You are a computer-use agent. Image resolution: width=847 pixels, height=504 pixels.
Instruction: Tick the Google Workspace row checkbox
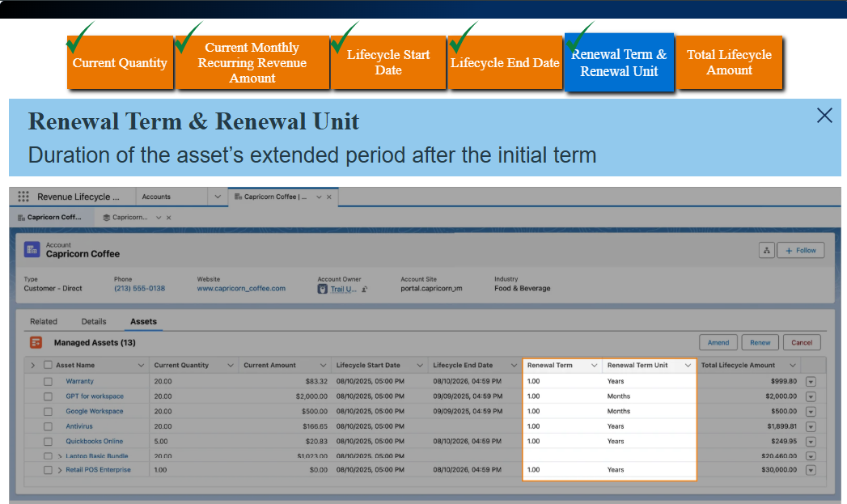(x=48, y=412)
